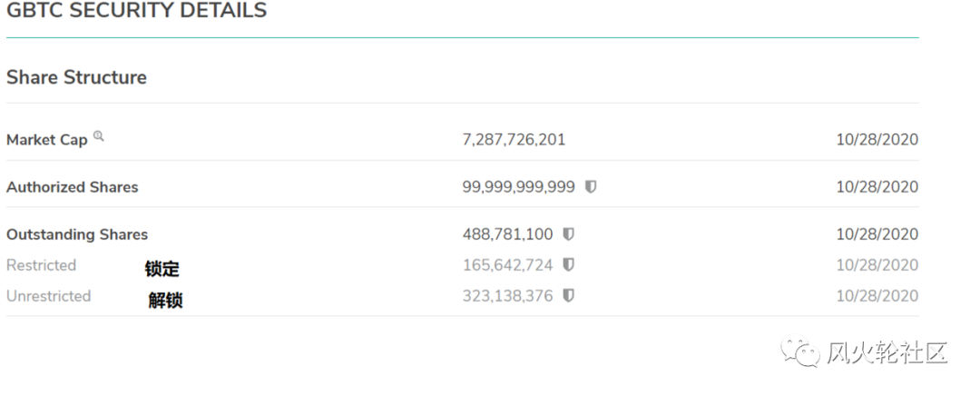Click the magnifier icon beside Market Cap
Image resolution: width=980 pixels, height=396 pixels.
99,135
